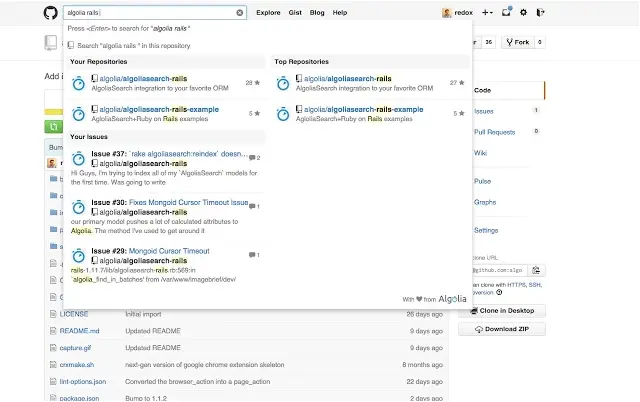The height and width of the screenshot is (402, 640).
Task: Open the package.json file
Action: pos(79,398)
